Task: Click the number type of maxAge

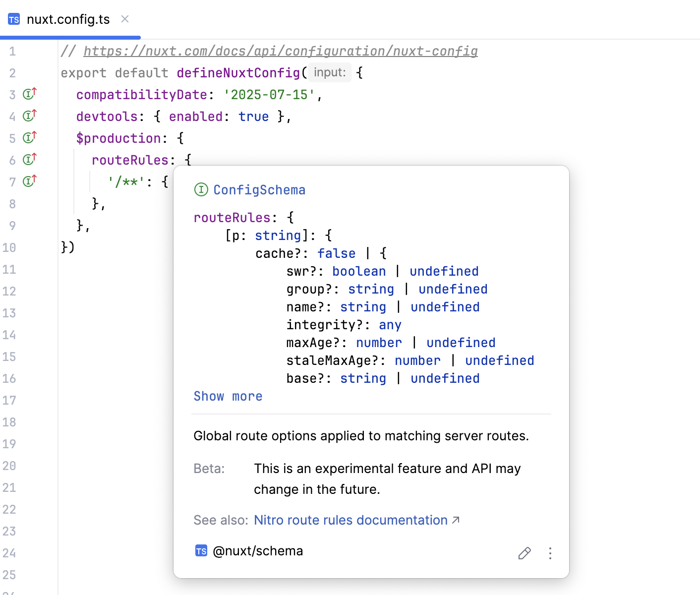Action: pos(379,342)
